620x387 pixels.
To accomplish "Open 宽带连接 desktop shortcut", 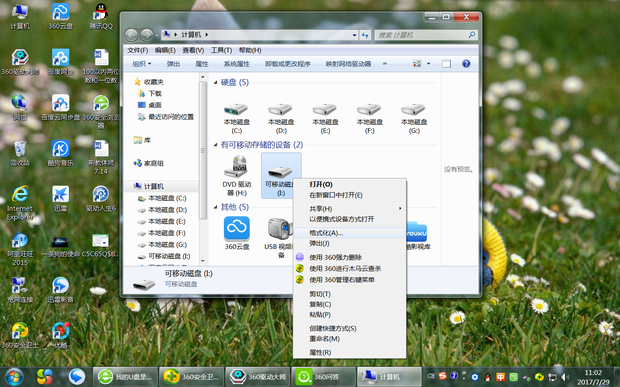I will pos(20,290).
